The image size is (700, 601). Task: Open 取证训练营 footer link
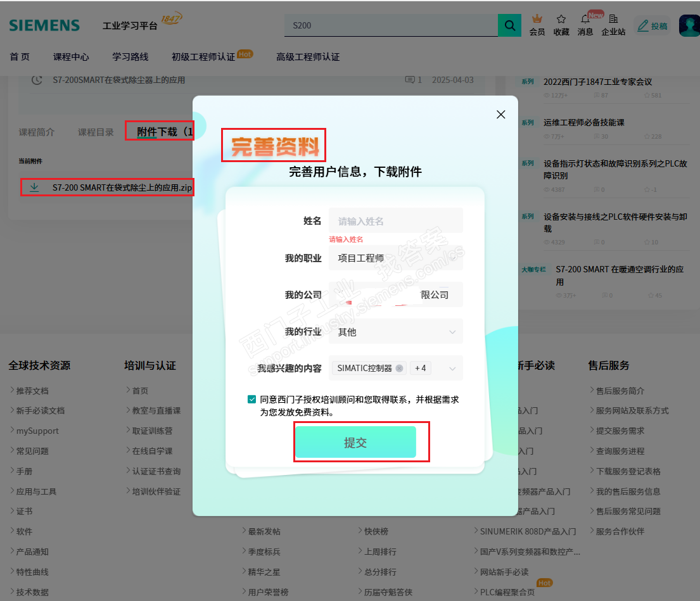(152, 431)
